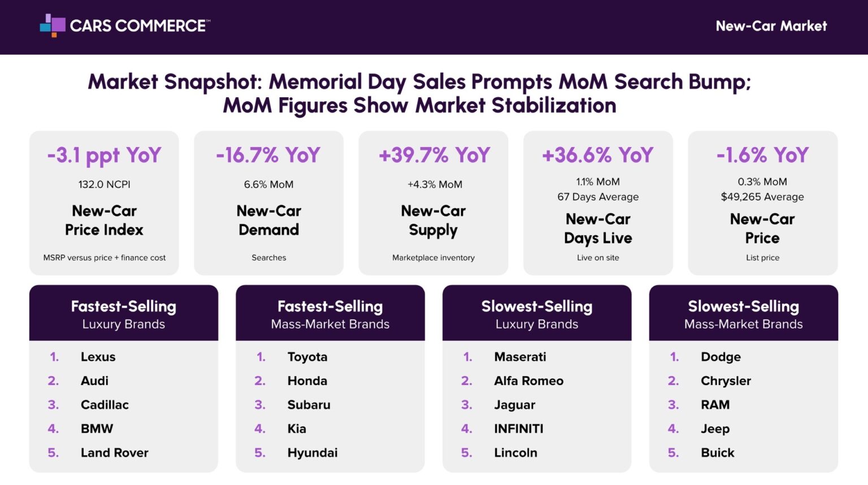Click the $49,265 Average price text

pos(762,197)
